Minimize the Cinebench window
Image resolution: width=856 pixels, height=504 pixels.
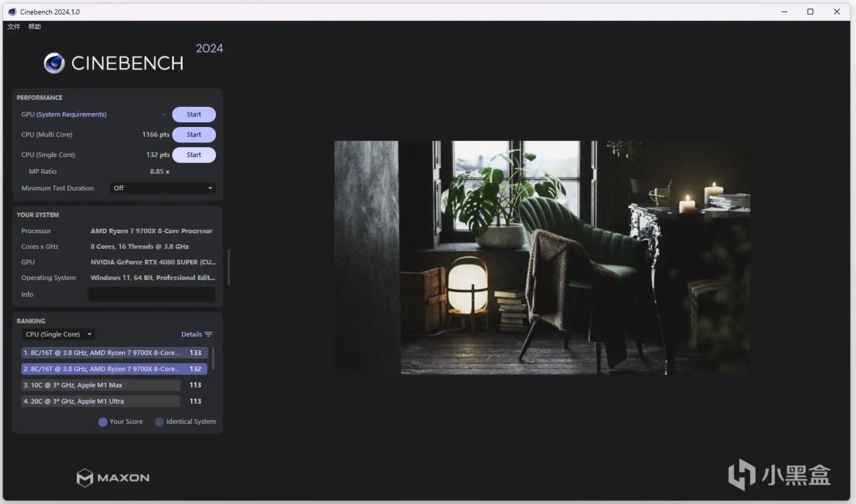click(784, 11)
